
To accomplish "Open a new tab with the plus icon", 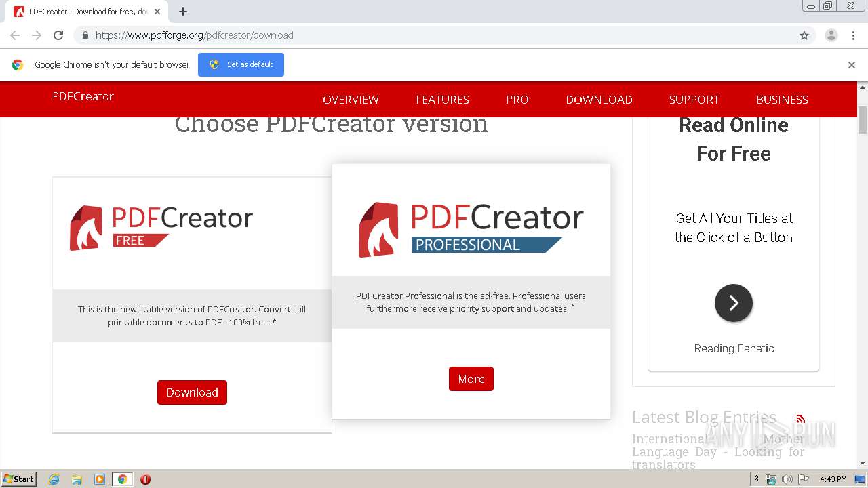I will 183,12.
